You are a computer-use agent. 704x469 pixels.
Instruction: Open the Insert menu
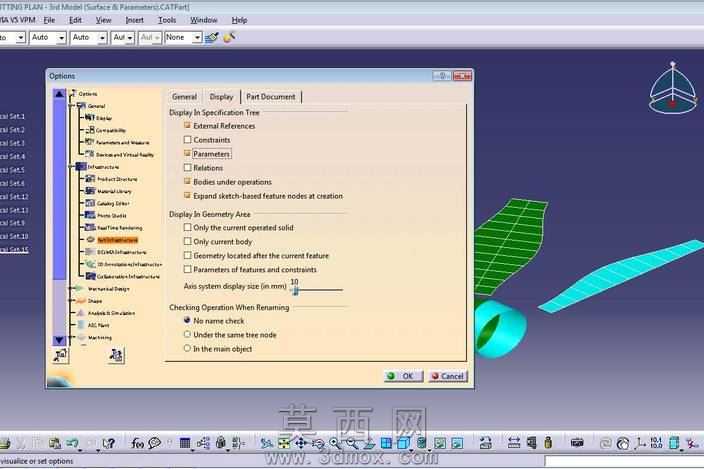click(x=134, y=20)
